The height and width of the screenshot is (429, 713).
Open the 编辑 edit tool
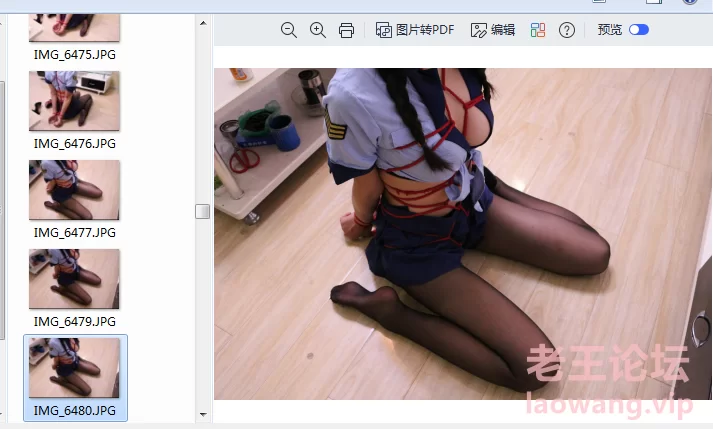tap(492, 30)
